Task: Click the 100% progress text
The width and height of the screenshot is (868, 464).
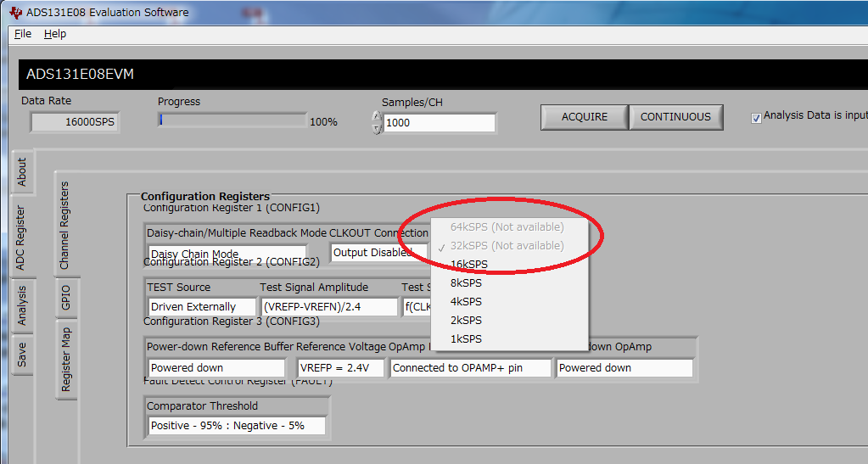Action: [x=324, y=122]
